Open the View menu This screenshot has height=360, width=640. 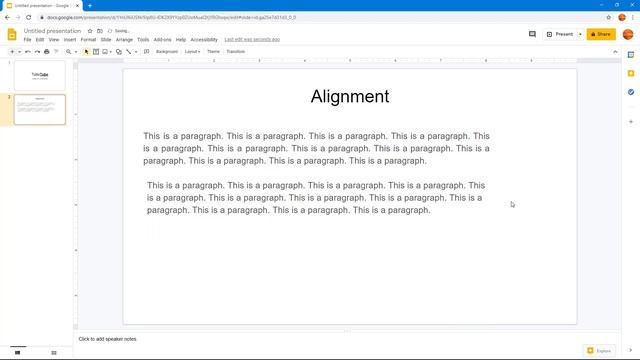54,40
